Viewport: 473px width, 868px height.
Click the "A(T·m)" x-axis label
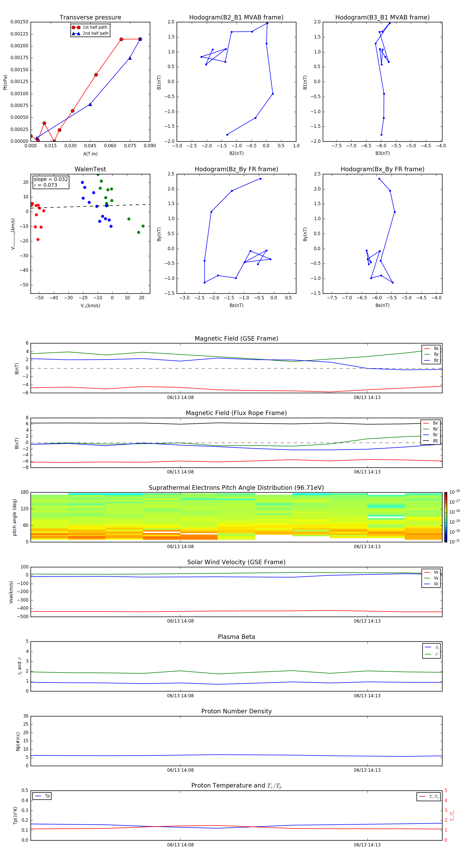pyautogui.click(x=90, y=154)
